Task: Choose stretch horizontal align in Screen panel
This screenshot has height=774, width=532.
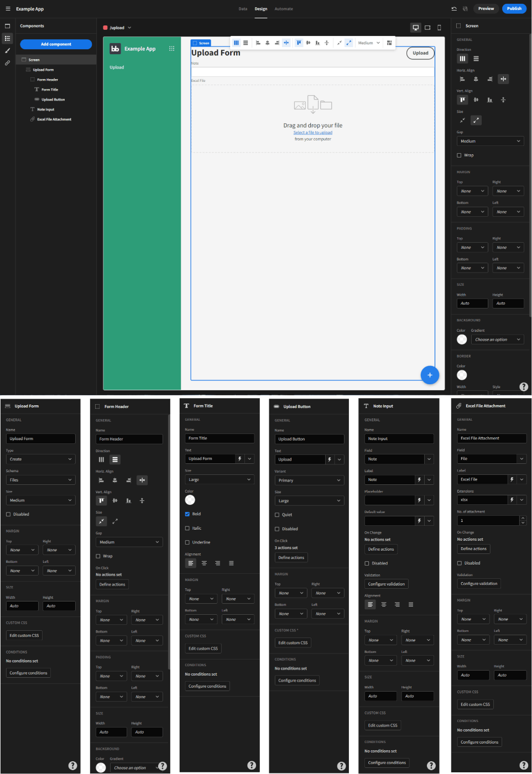Action: [503, 79]
